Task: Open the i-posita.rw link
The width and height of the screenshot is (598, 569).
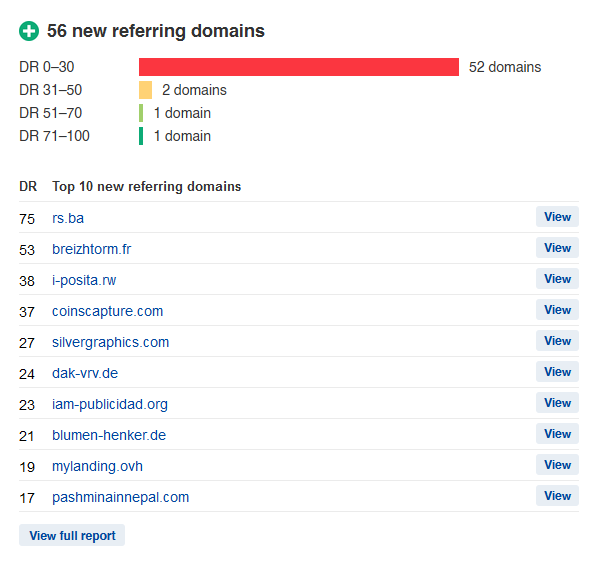Action: pos(84,280)
